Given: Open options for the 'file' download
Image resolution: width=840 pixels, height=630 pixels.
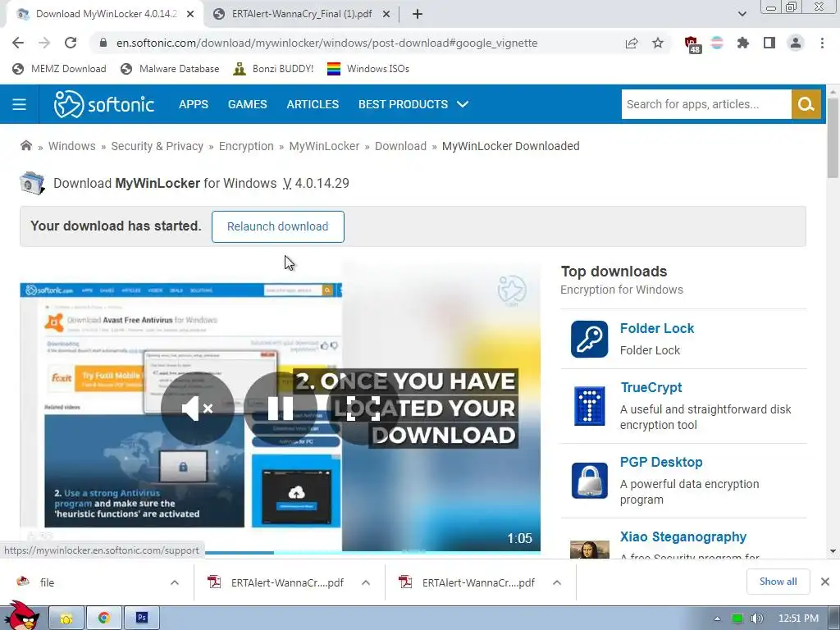Looking at the screenshot, I should 175,582.
